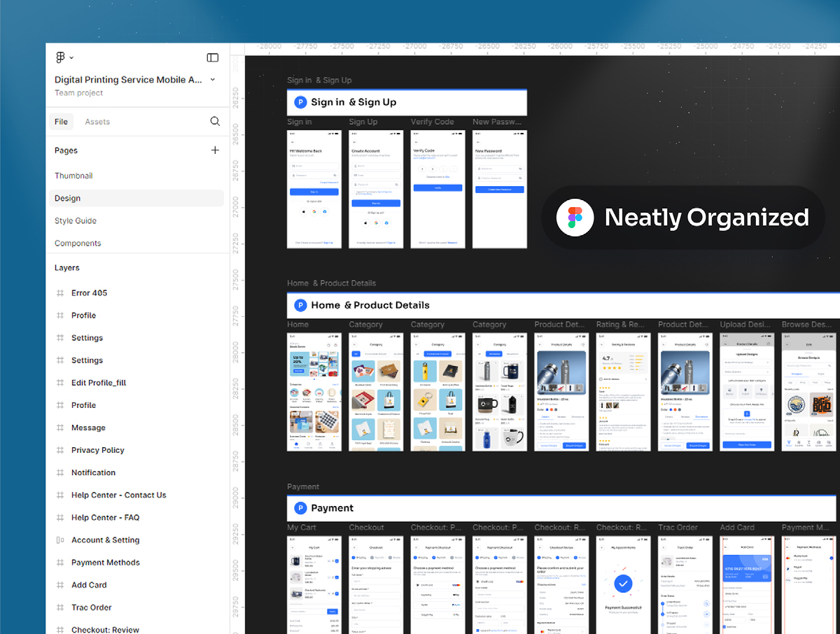Select the Add Card layer in the list

[89, 585]
